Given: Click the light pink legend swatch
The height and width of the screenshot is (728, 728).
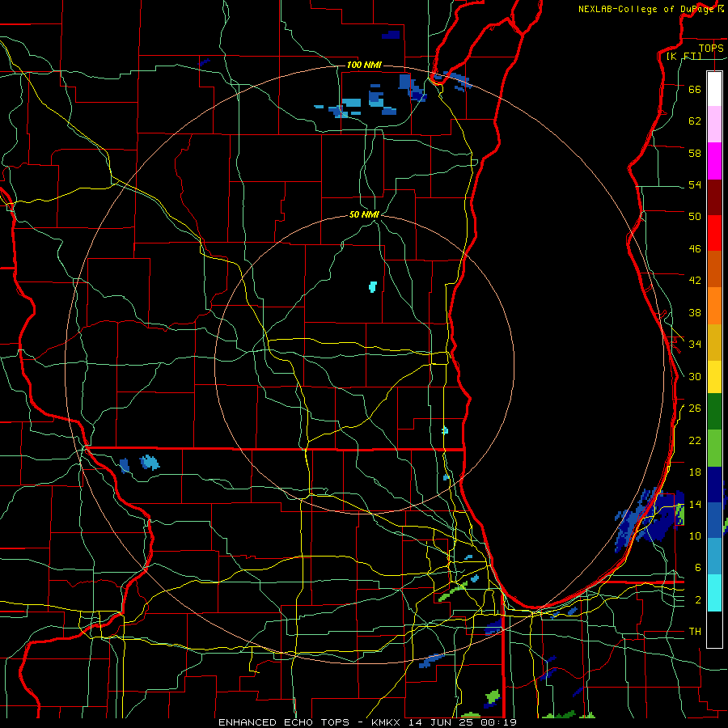Looking at the screenshot, I should (714, 124).
